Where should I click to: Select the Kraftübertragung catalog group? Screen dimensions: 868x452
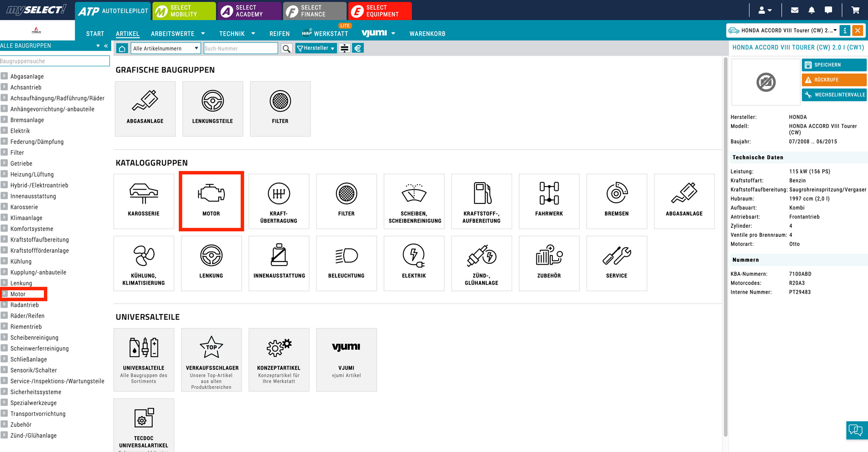279,201
